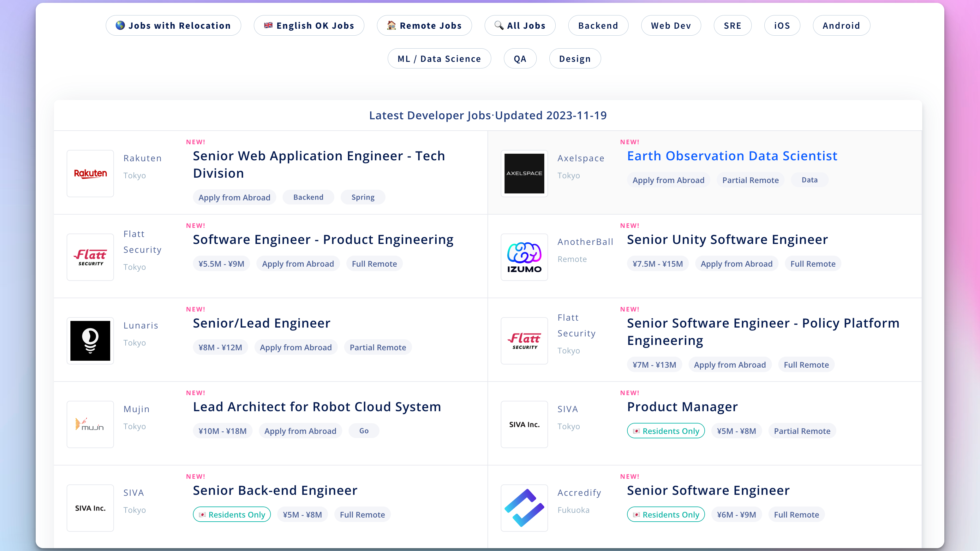Click Residents Only tag on Accredify job
The height and width of the screenshot is (551, 980).
click(666, 514)
